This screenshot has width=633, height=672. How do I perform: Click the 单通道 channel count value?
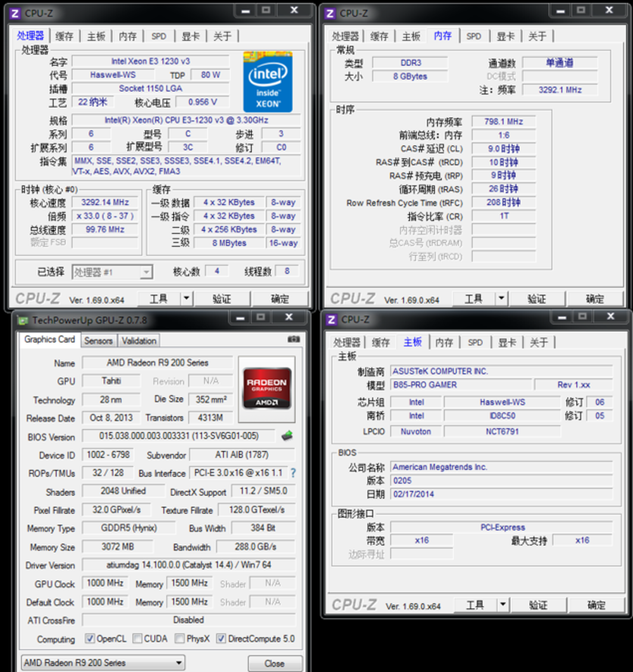560,63
